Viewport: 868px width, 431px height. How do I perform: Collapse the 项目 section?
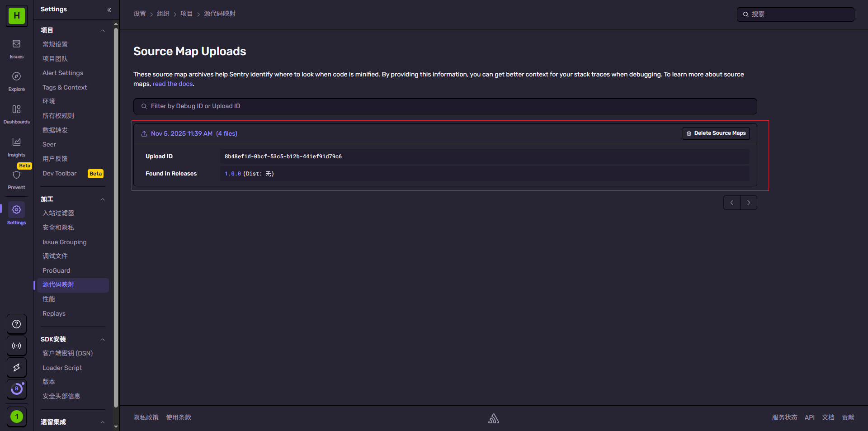pyautogui.click(x=103, y=31)
